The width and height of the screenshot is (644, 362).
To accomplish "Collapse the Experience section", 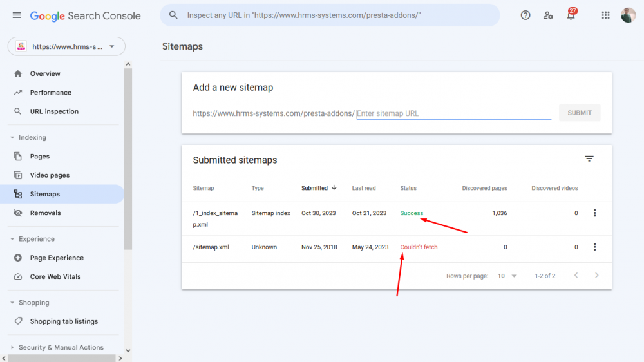I will coord(12,239).
